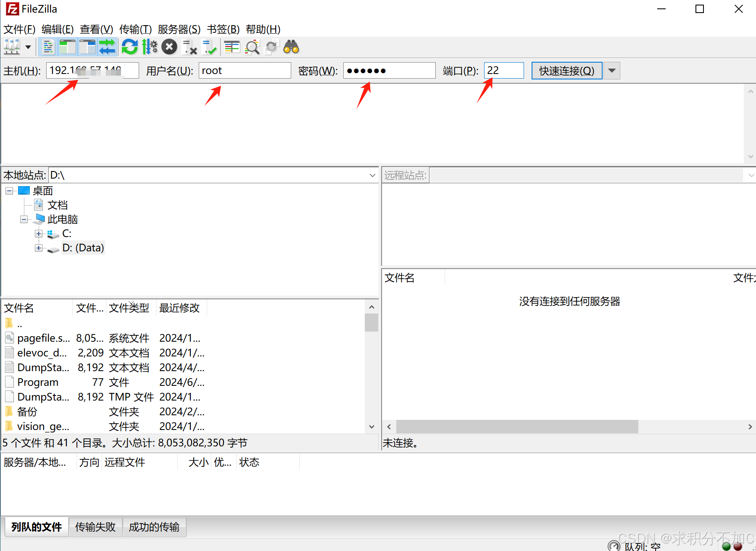
Task: Click remote list scroll right arrow
Action: 750,427
